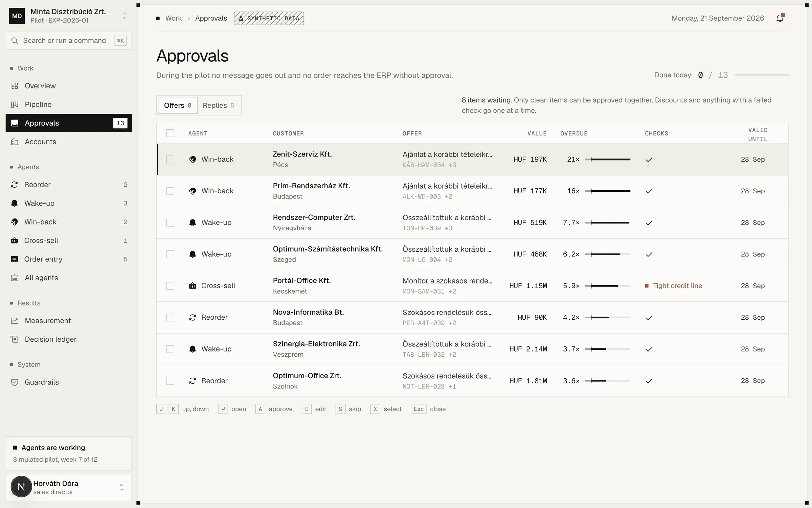Screen dimensions: 812x508
Task: Click basket icon in Portál-Office Kft. row
Action: 193,285
